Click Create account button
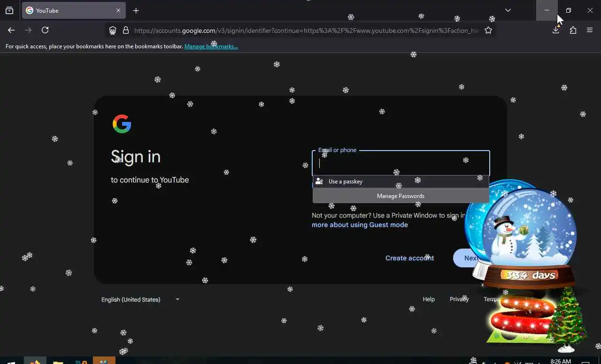601x364 pixels. [409, 258]
